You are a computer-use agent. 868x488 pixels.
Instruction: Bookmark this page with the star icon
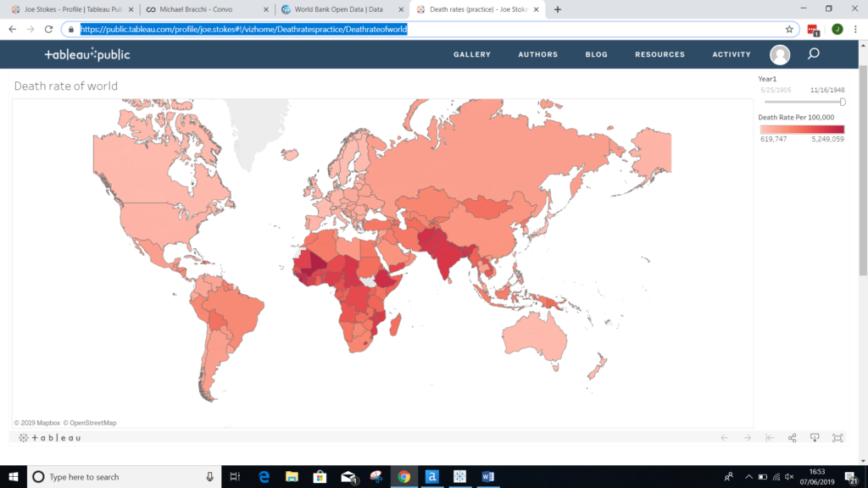tap(789, 30)
